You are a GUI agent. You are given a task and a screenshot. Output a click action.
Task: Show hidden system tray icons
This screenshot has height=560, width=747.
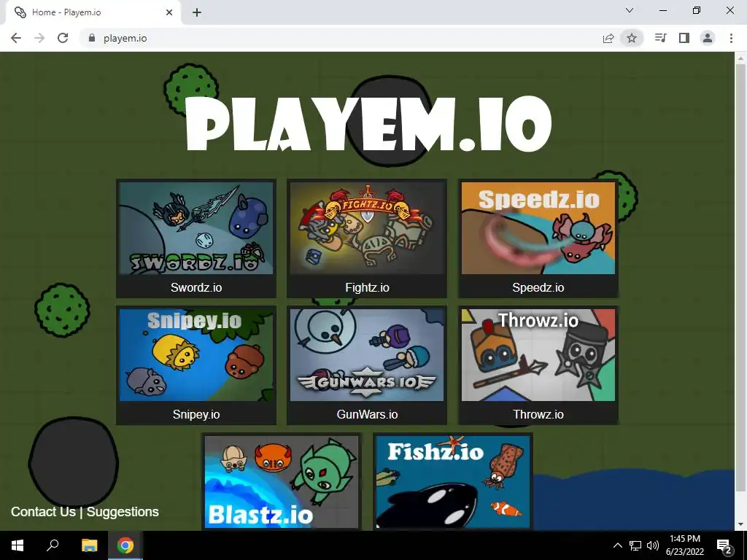click(x=617, y=545)
